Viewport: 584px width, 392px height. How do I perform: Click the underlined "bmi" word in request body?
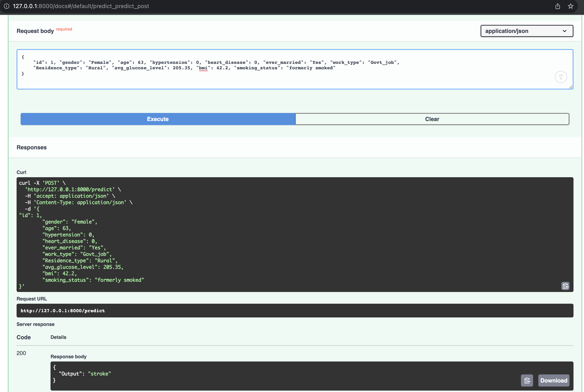(203, 68)
